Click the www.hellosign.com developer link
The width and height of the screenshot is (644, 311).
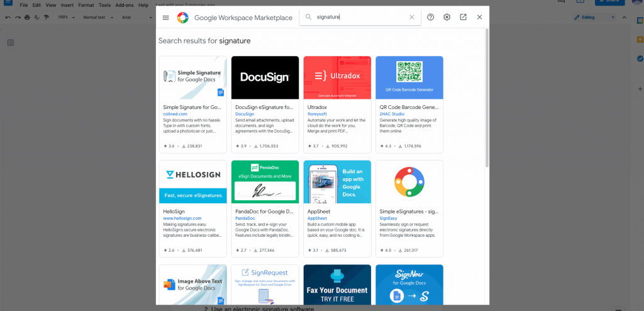click(182, 218)
